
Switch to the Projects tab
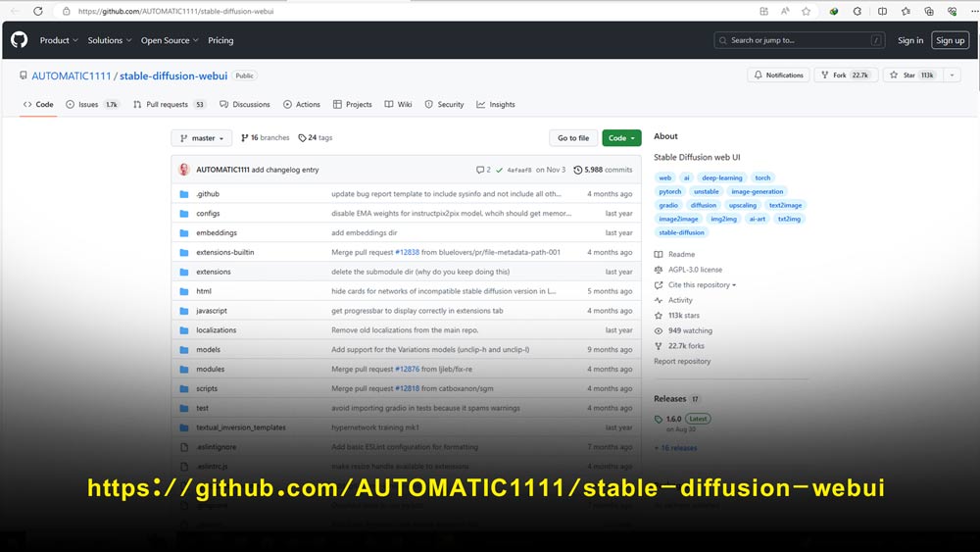pyautogui.click(x=353, y=104)
